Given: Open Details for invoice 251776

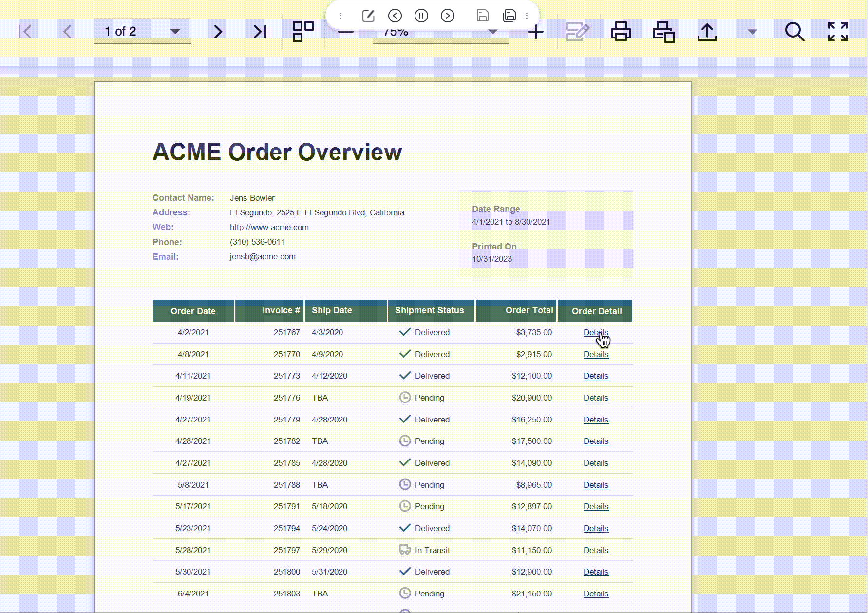Looking at the screenshot, I should [596, 398].
